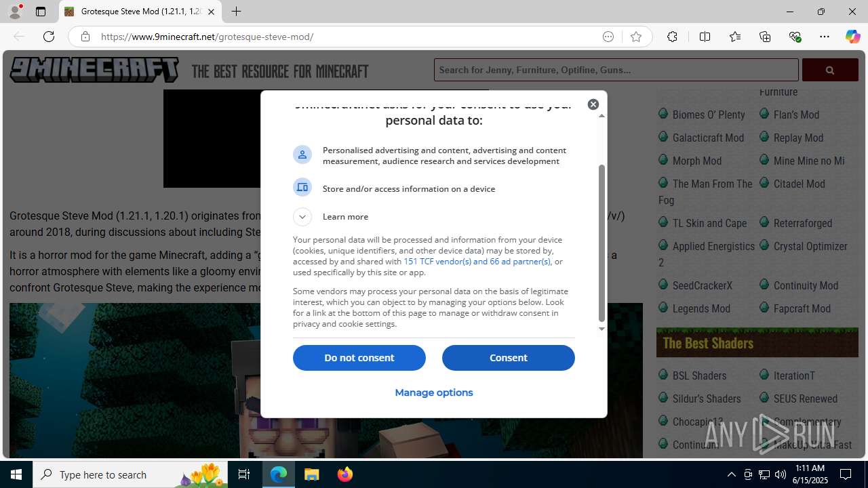Screen dimensions: 868x488
Task: Open Flan's Mod link
Action: coord(796,115)
